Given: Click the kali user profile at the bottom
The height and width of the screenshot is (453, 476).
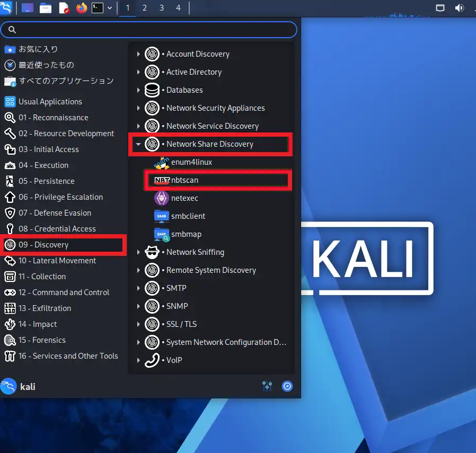Looking at the screenshot, I should 18,387.
